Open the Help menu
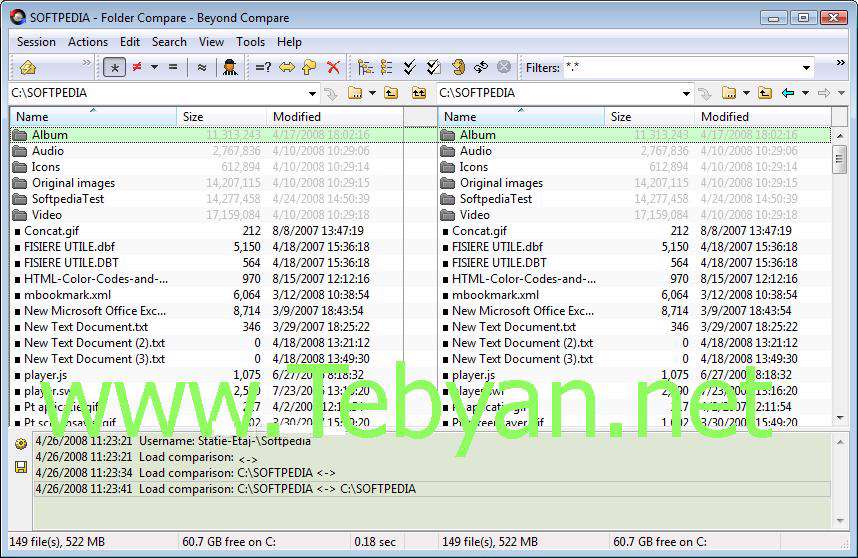858x558 pixels. 289,42
